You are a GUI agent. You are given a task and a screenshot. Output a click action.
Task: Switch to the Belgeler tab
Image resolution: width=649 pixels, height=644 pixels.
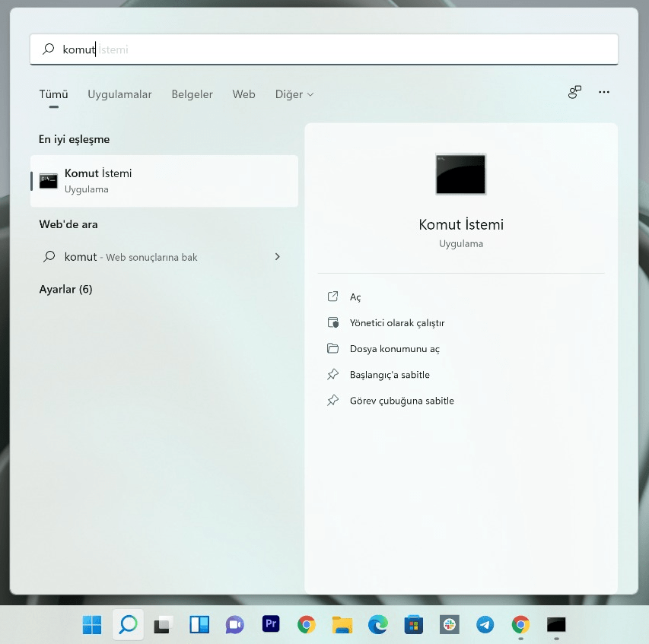click(192, 94)
